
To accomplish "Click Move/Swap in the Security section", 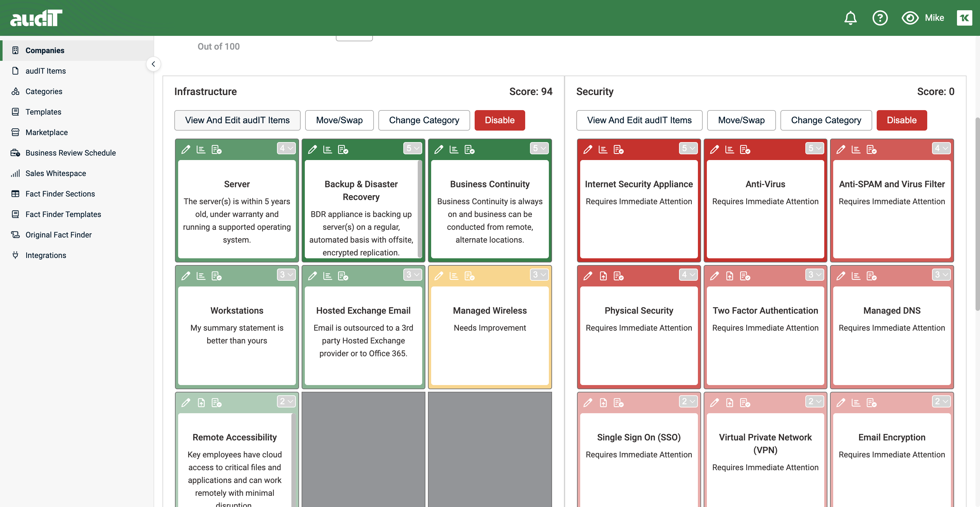I will click(x=741, y=120).
